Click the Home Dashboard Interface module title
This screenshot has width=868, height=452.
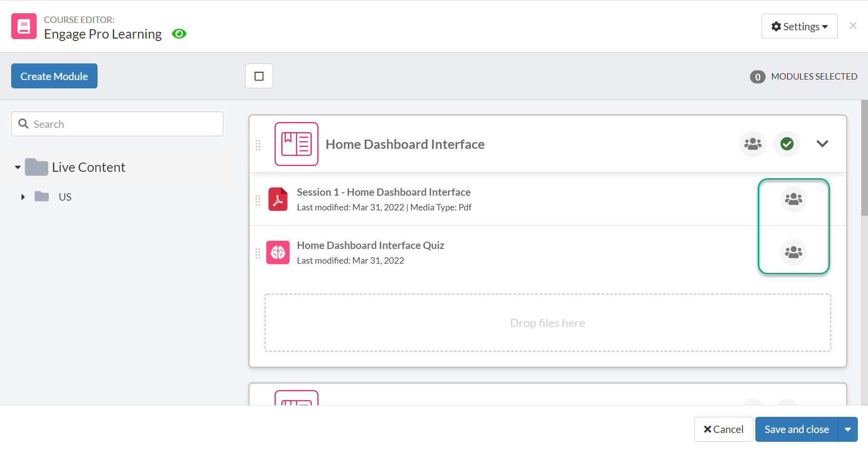tap(405, 144)
